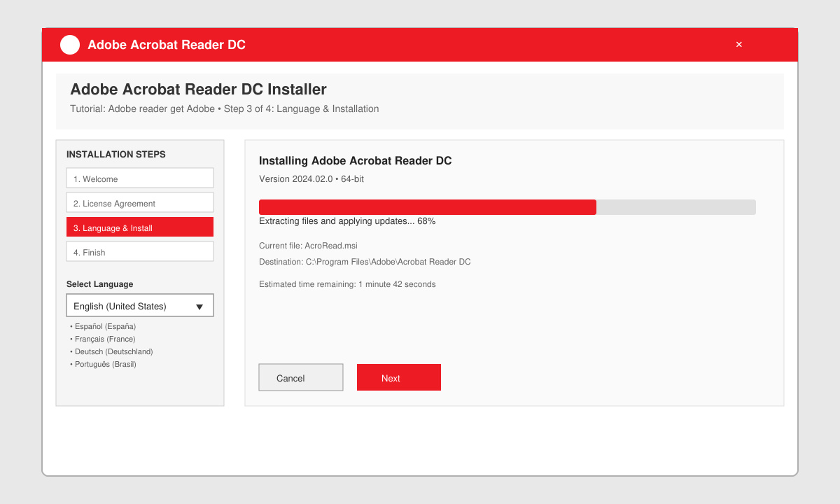840x504 pixels.
Task: Click the Destination path text
Action: [x=365, y=262]
